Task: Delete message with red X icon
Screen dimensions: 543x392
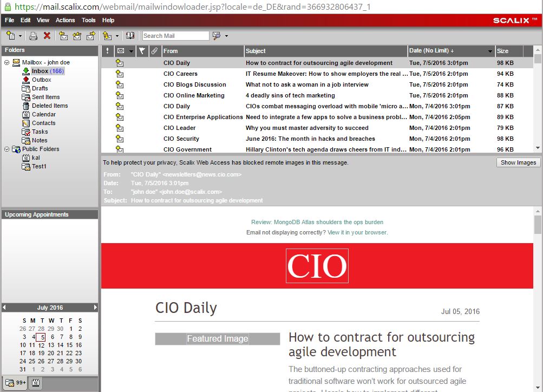Action: (x=47, y=36)
